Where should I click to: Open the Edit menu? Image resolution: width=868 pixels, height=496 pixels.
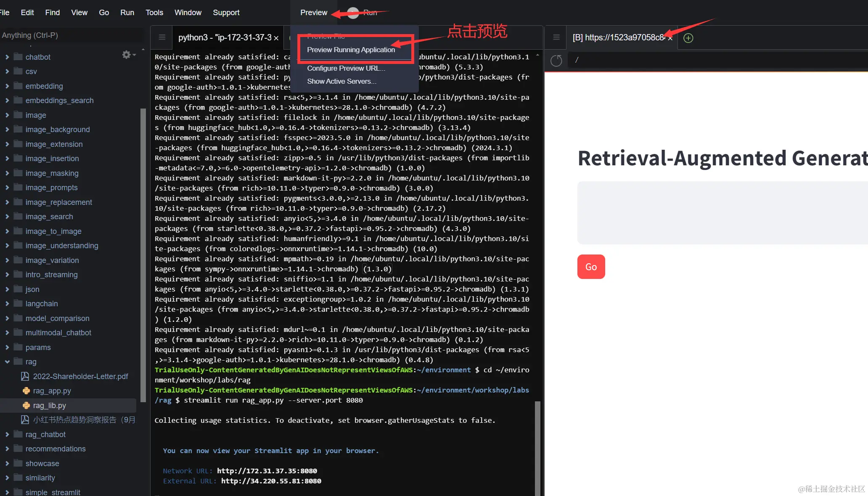(x=27, y=13)
